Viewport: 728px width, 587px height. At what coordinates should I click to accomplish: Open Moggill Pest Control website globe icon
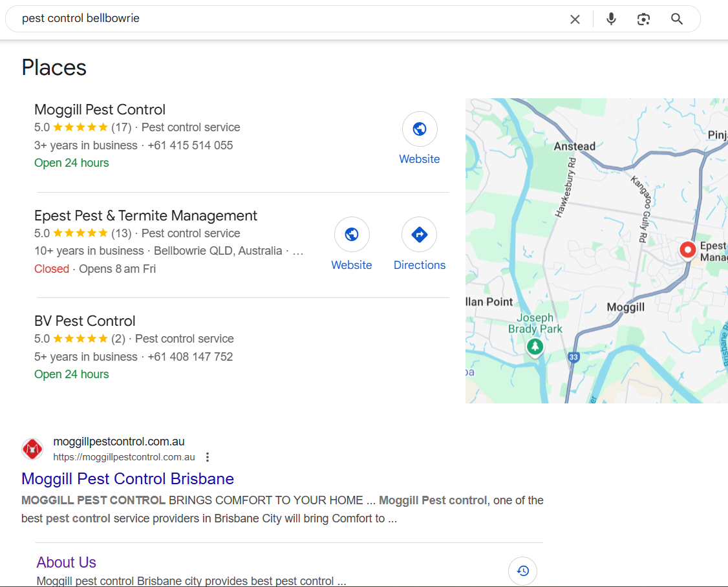tap(420, 129)
